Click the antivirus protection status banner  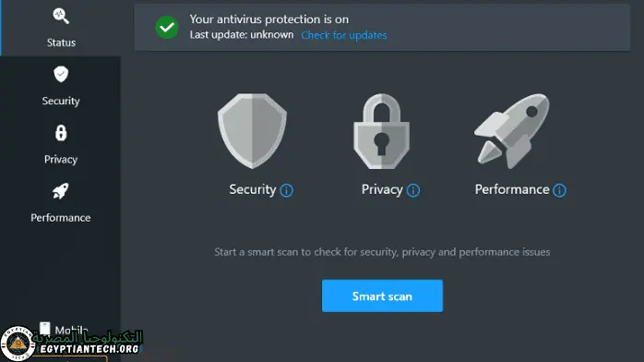coord(382,28)
